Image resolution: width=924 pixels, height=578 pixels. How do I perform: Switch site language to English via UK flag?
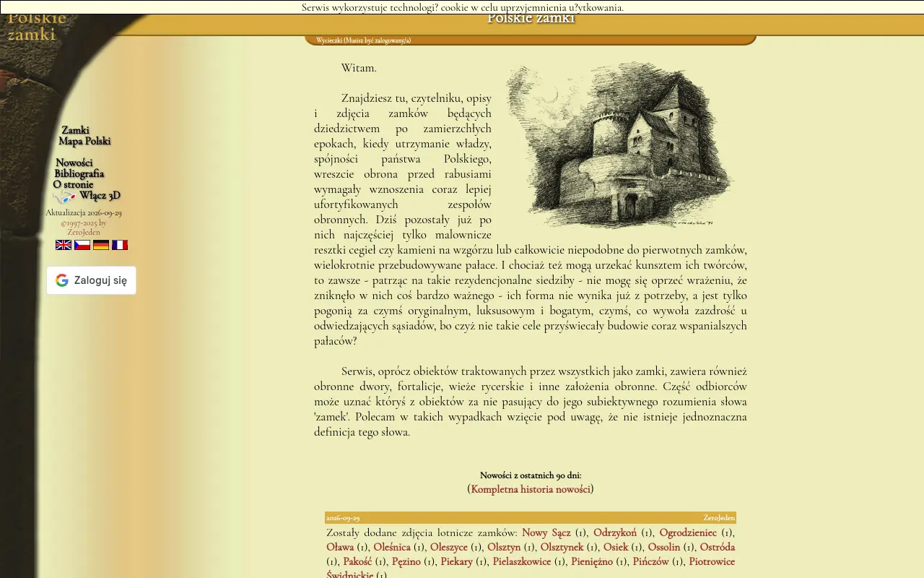pyautogui.click(x=64, y=245)
